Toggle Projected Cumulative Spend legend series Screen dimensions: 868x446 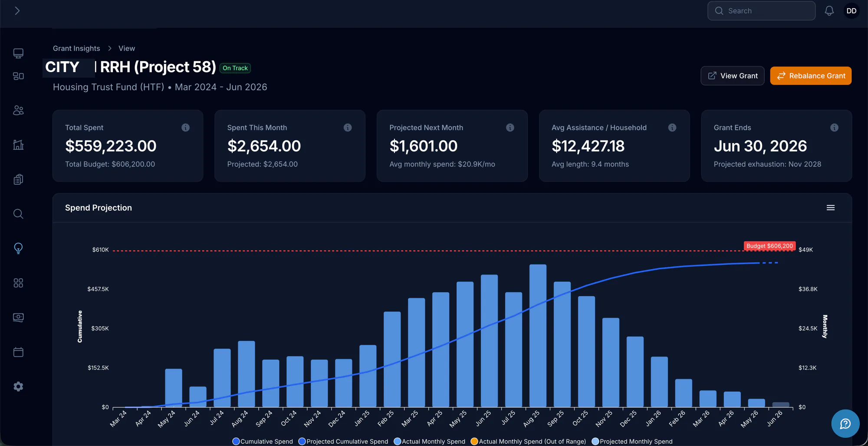(x=343, y=441)
